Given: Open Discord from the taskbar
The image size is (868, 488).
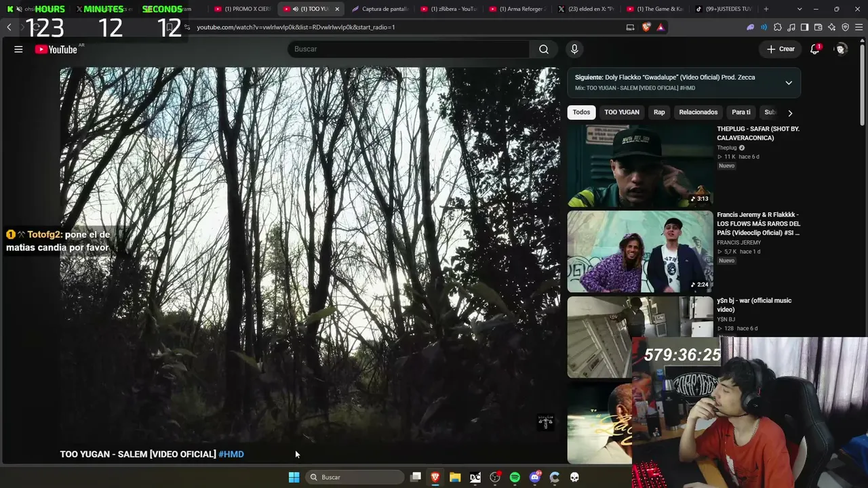Looking at the screenshot, I should [x=535, y=477].
